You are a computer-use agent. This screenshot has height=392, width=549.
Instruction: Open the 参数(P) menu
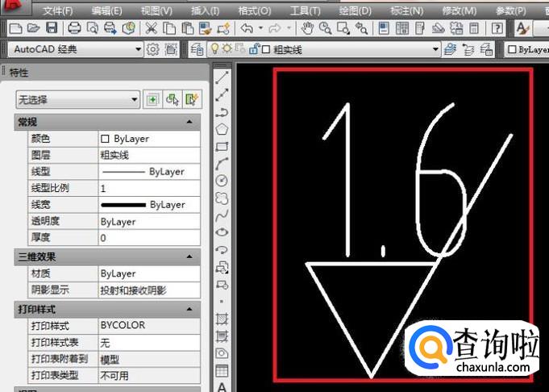point(511,11)
